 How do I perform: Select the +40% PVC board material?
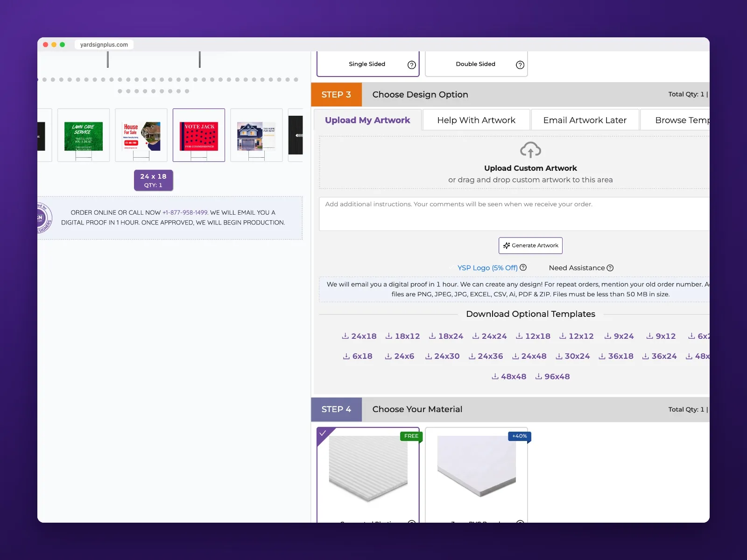(476, 475)
